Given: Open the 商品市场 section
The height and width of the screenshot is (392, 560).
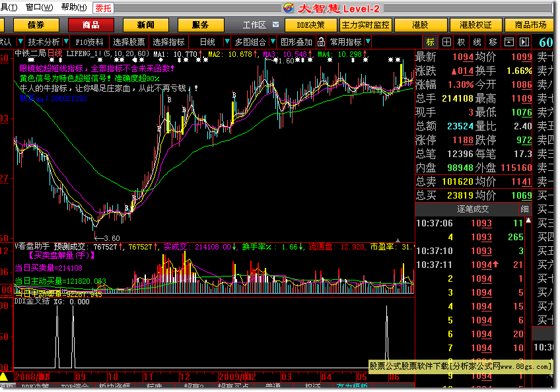Looking at the screenshot, I should pos(530,25).
